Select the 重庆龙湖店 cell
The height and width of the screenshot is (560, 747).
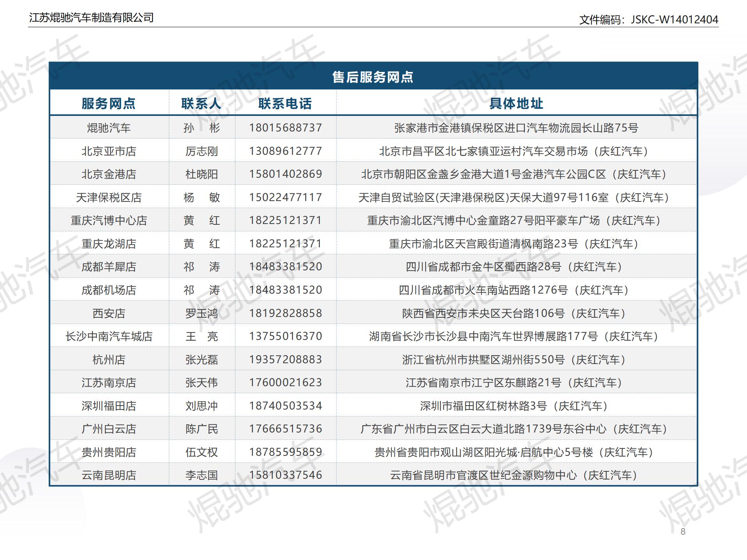click(109, 243)
